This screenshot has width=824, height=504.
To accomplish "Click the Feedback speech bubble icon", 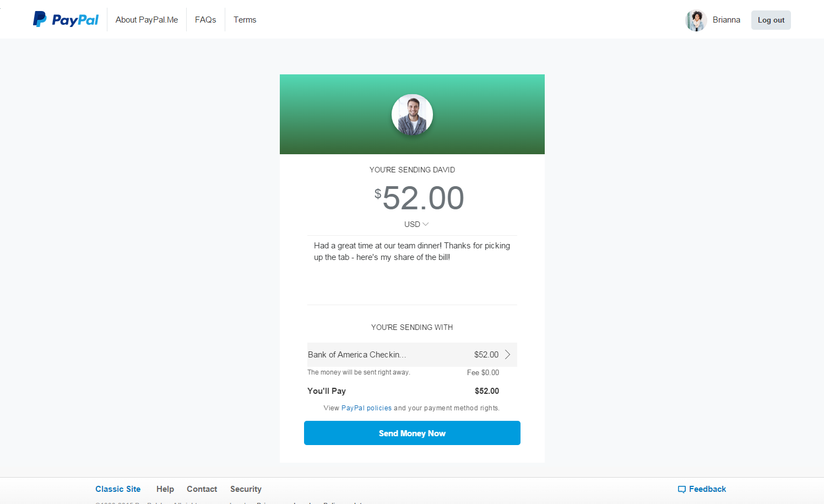I will coord(682,489).
